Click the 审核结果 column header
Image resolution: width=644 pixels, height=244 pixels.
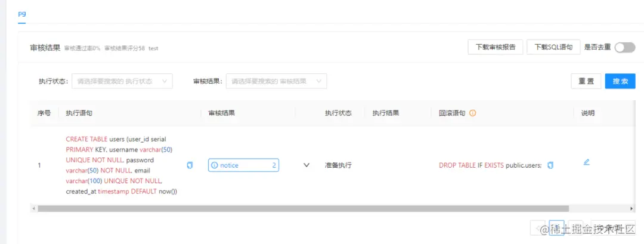pyautogui.click(x=222, y=113)
